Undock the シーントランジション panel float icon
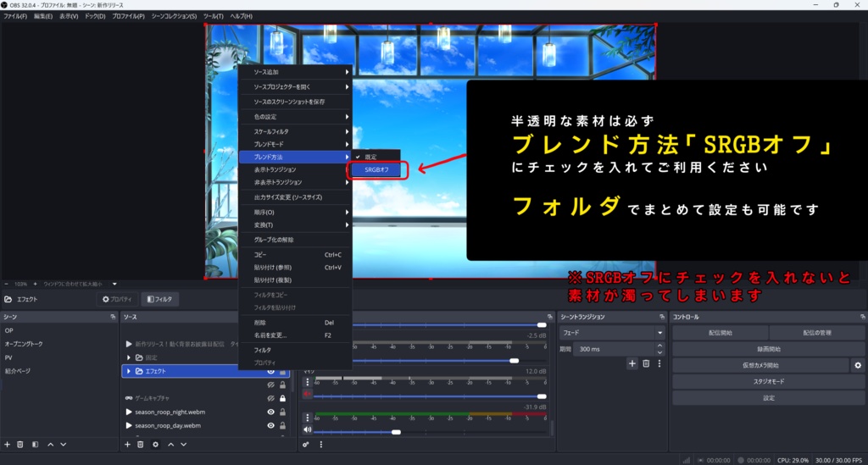 [x=662, y=317]
